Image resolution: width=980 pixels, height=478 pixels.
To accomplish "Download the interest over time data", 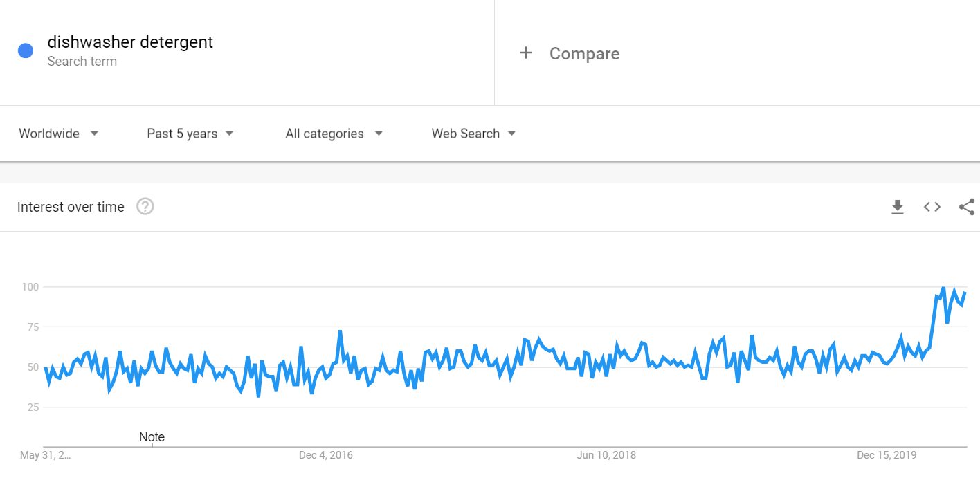I will 898,207.
